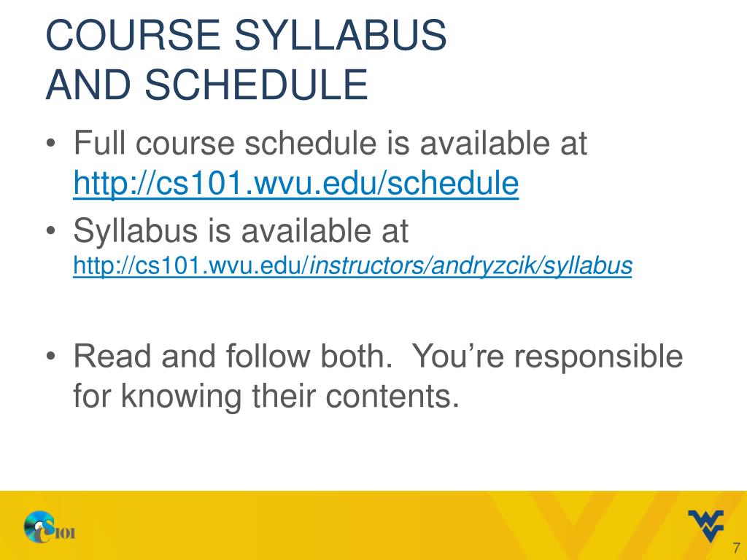This screenshot has width=747, height=560.
Task: Click the text 'Full course schedule is available at'
Action: [x=330, y=143]
